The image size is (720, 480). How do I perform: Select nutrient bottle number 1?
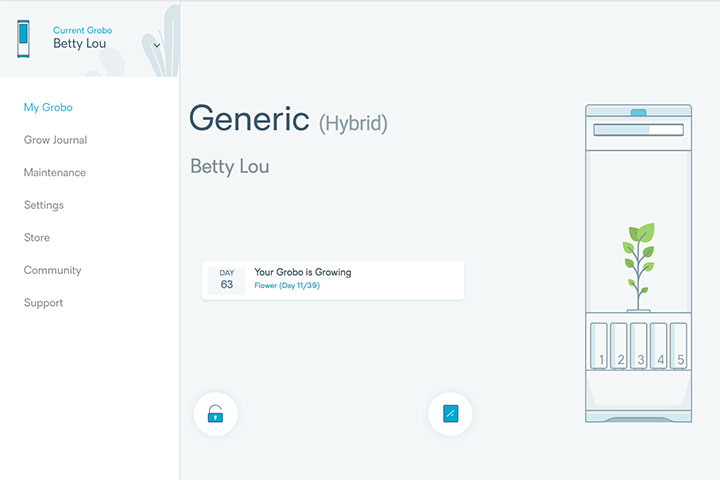pos(599,345)
